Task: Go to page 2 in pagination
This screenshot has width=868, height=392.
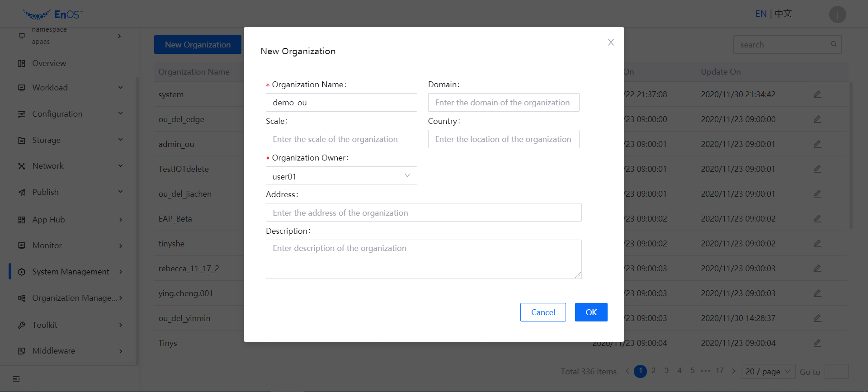Action: 653,371
